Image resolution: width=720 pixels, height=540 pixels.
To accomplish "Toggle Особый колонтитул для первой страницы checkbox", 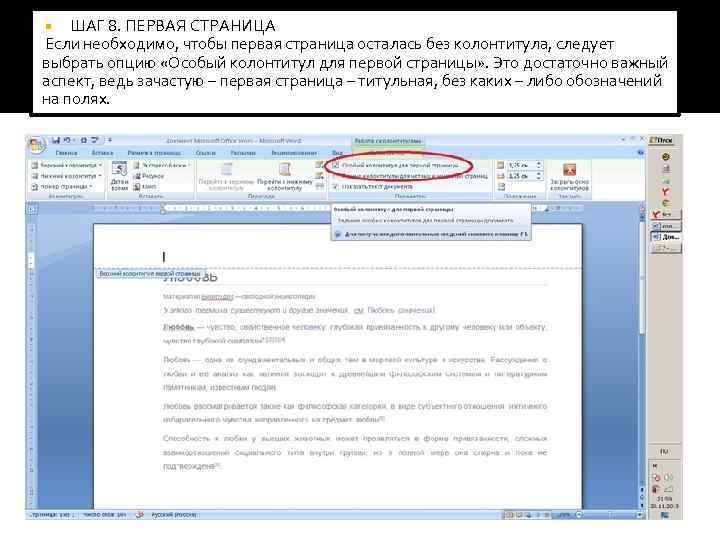I will pyautogui.click(x=336, y=165).
